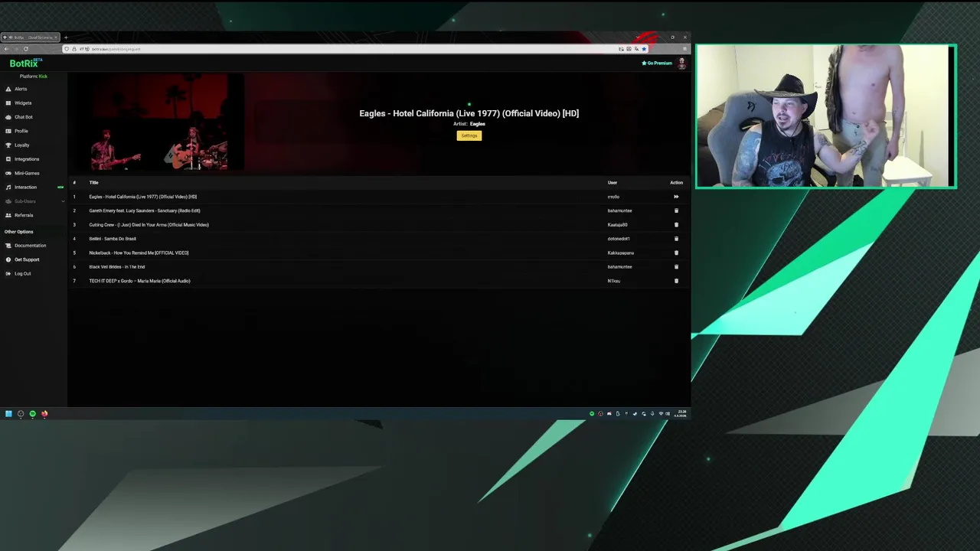Screen dimensions: 980x551
Task: Open the yellow Settings button
Action: point(469,135)
